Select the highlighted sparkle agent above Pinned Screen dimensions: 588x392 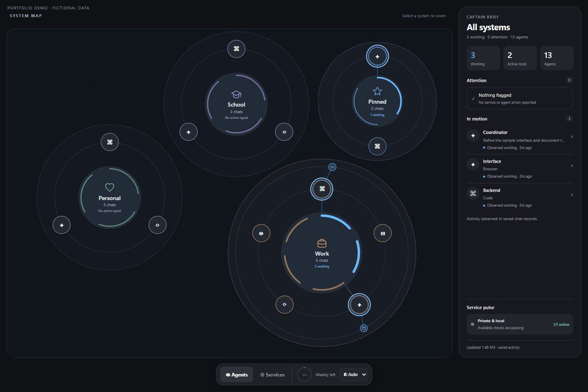(377, 56)
